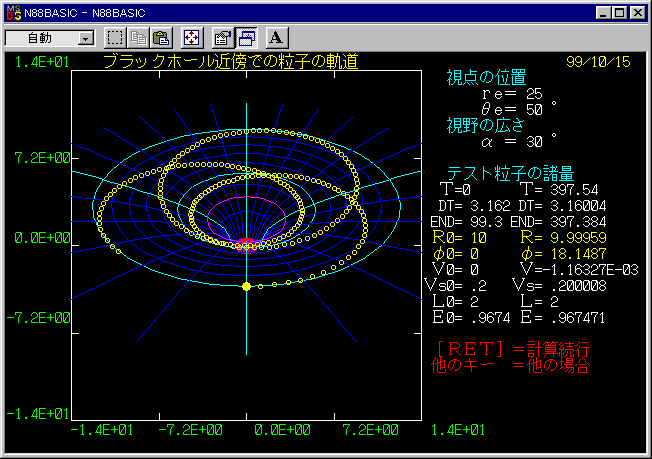652x459 pixels.
Task: Maximize the N88BASIC window
Action: click(x=619, y=12)
